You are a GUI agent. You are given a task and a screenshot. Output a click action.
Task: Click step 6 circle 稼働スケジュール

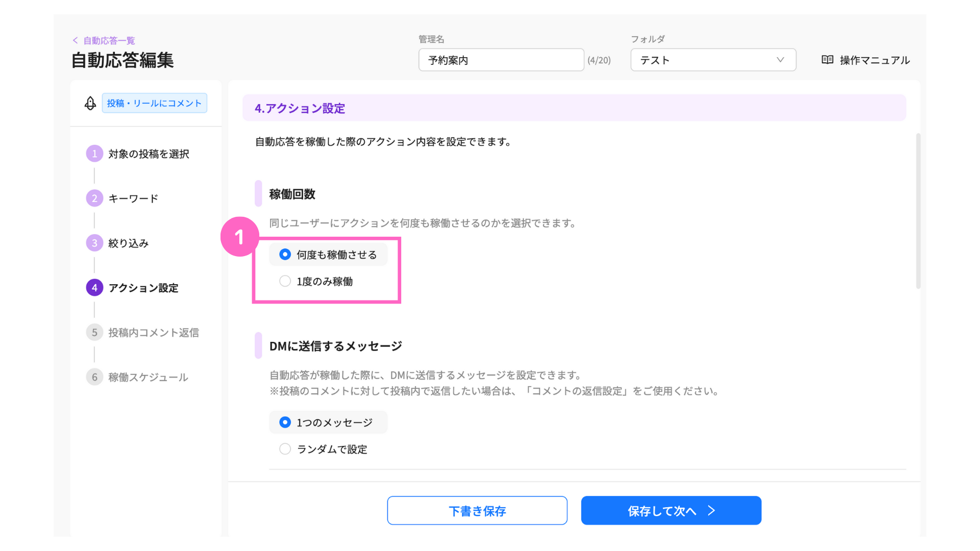click(x=94, y=377)
